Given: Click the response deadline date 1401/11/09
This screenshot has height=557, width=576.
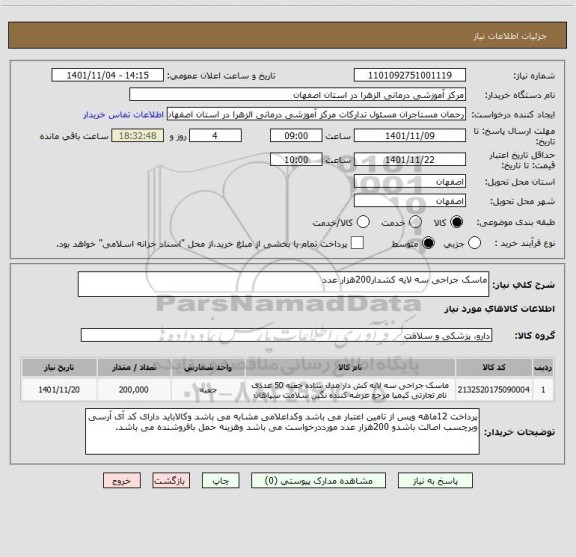Looking at the screenshot, I should 410,136.
